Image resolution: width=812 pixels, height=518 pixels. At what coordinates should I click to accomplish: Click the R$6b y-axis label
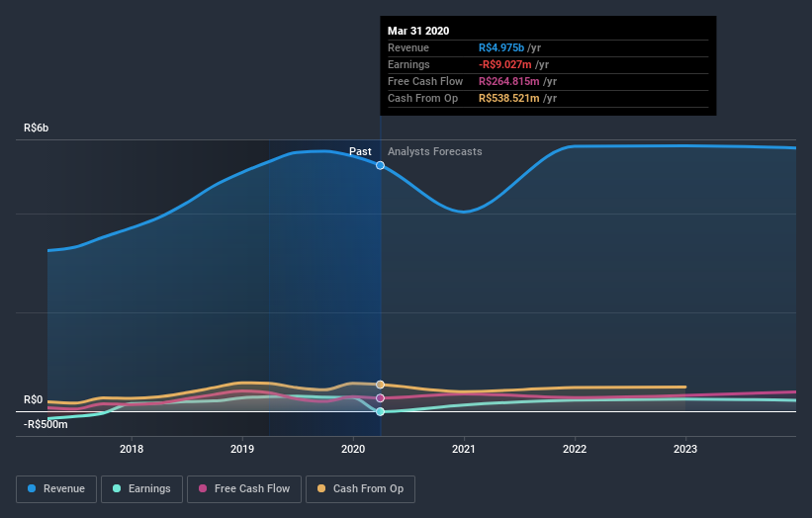pyautogui.click(x=37, y=128)
